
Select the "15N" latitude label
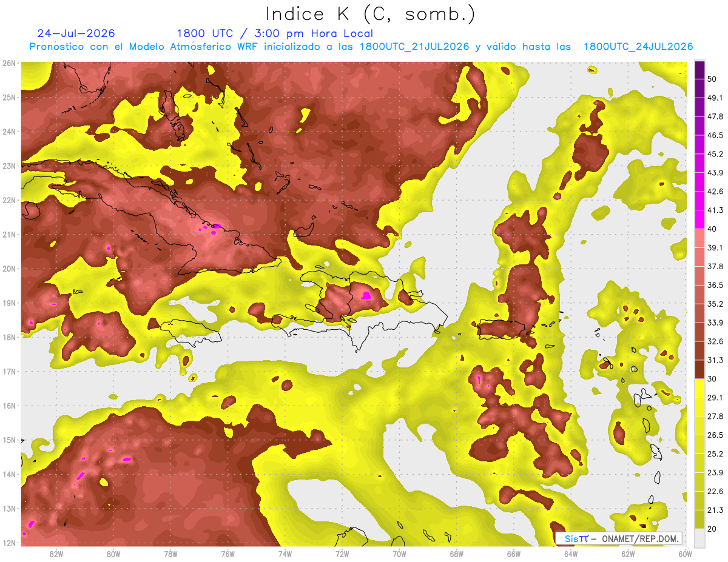8,440
